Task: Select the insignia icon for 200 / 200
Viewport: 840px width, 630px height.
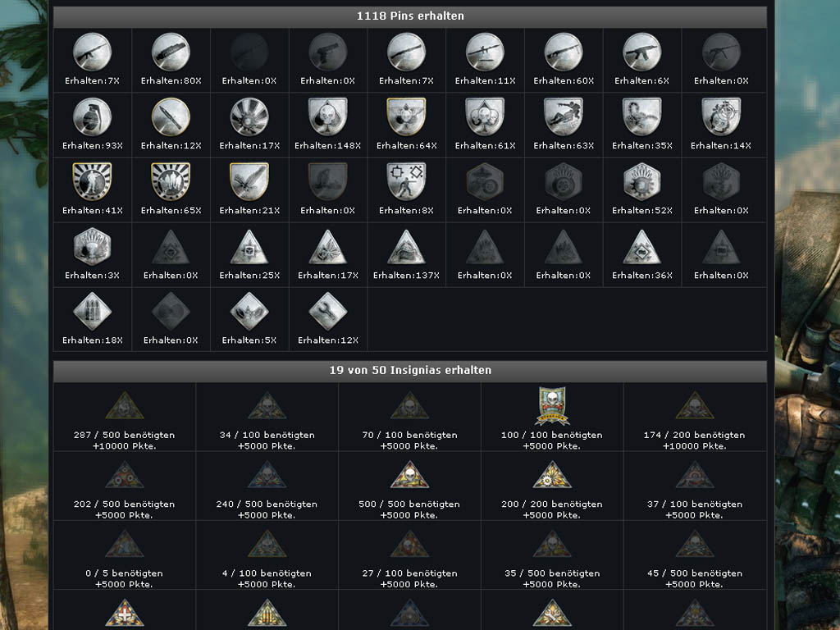Action: coord(552,475)
